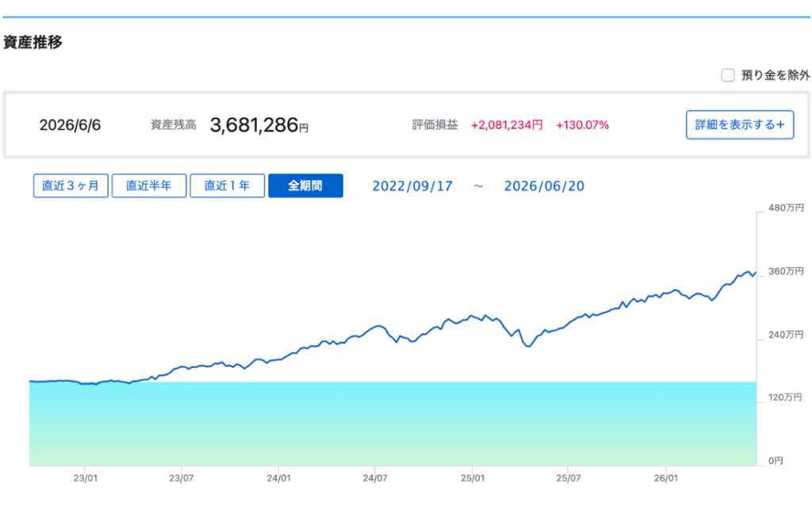Screen dimensions: 812x517
Task: Click the 24/07 x-axis label
Action: click(375, 478)
